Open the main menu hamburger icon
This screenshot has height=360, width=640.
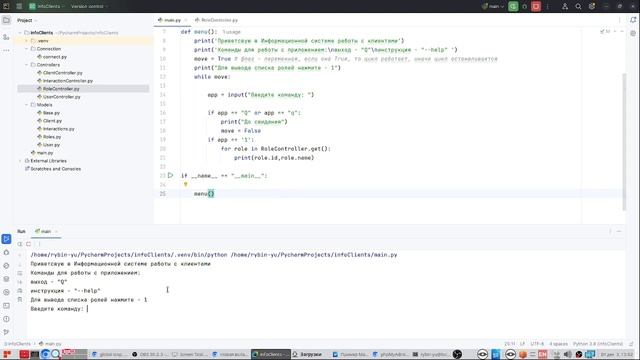pyautogui.click(x=19, y=6)
